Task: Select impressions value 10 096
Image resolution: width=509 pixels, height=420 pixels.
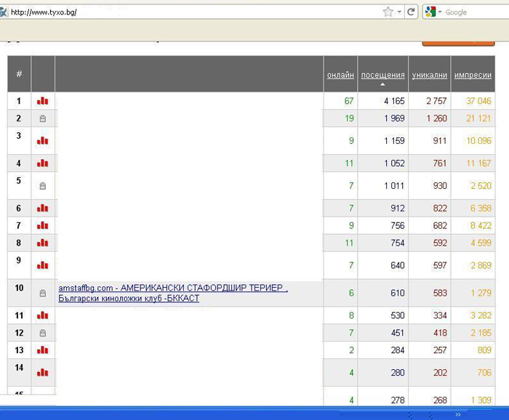Action: click(478, 141)
